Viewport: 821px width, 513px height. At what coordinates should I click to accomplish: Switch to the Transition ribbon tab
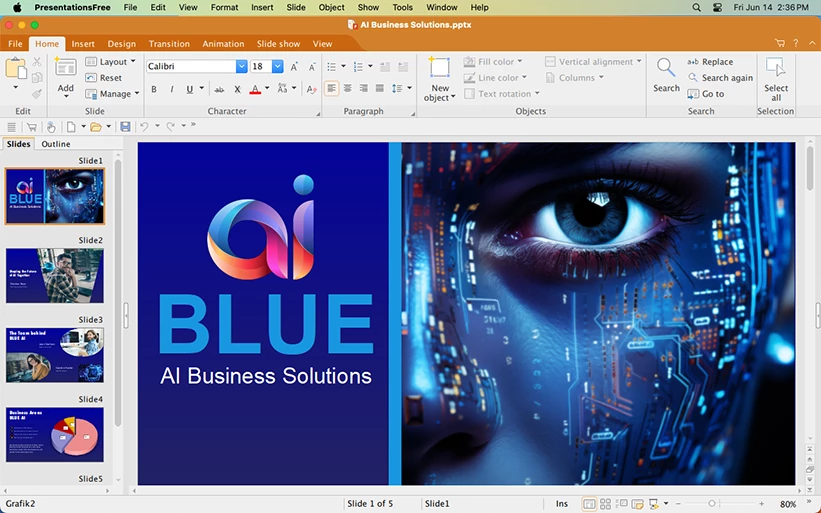pos(169,44)
